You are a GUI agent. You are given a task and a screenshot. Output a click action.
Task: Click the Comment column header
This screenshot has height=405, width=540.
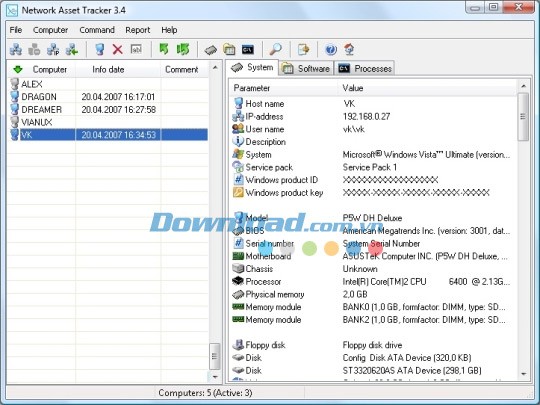181,70
